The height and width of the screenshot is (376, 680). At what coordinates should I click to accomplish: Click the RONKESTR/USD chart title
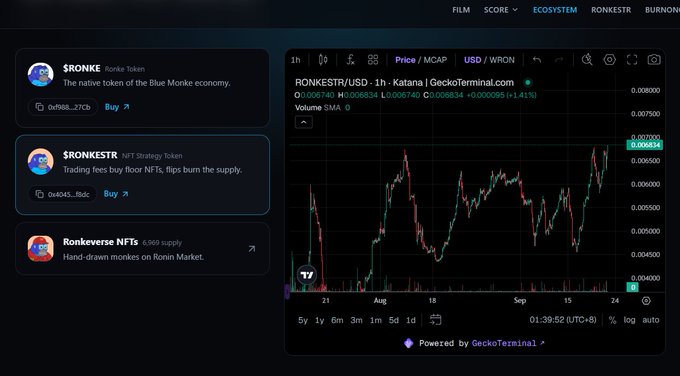pos(404,82)
